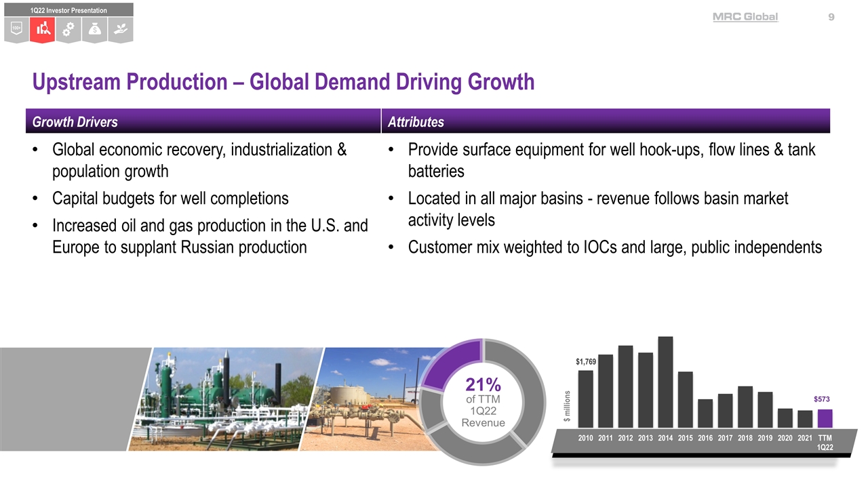Click the 2018 revenue bar
The image size is (868, 488).
click(x=745, y=408)
